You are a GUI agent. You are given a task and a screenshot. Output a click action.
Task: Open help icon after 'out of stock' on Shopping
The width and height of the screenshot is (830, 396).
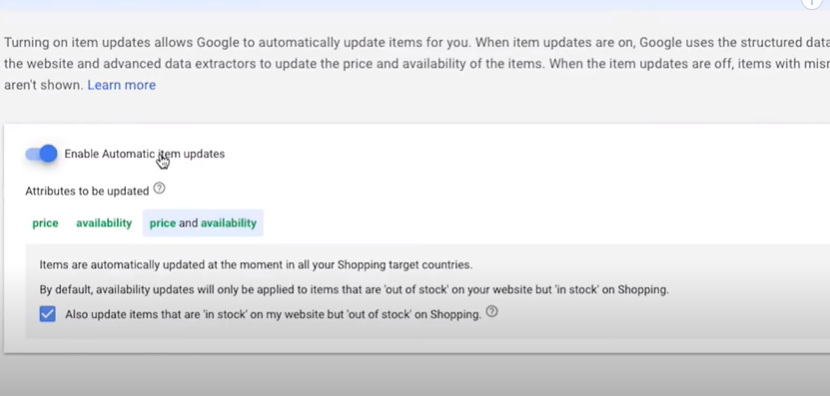coord(492,312)
